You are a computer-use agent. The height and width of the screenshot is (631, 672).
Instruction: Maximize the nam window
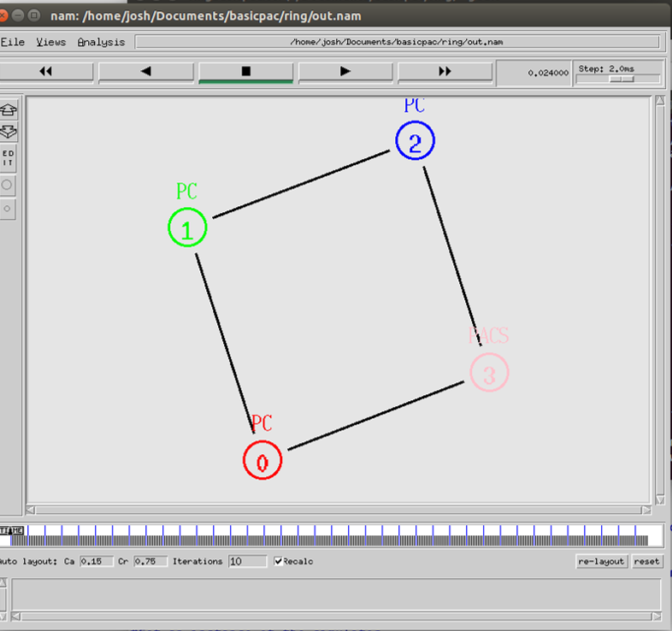34,16
